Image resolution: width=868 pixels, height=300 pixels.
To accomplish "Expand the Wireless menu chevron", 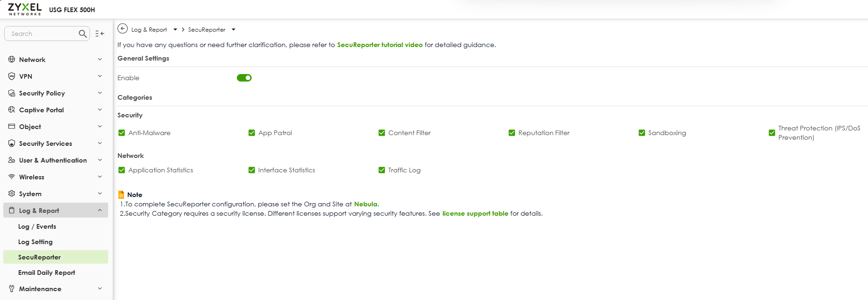I will [x=100, y=177].
